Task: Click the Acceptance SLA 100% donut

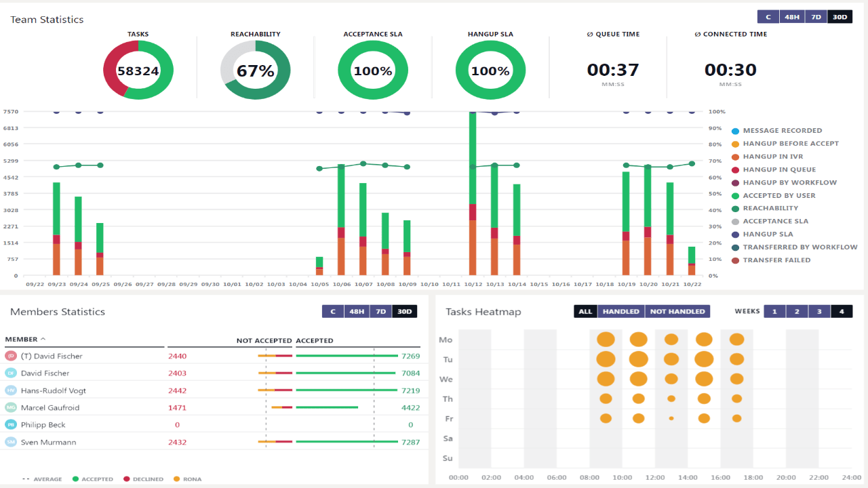Action: (x=373, y=70)
